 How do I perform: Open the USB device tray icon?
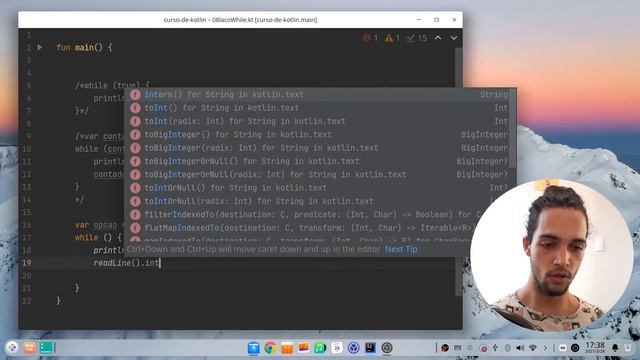(495, 348)
